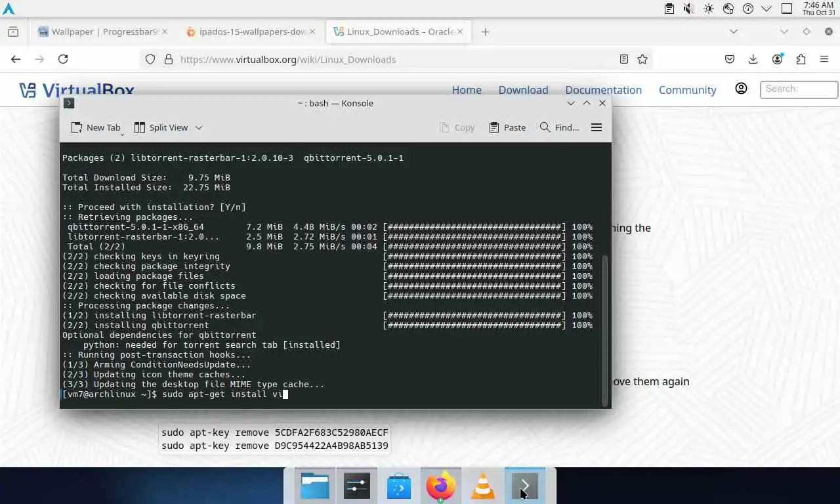Toggle Reader View in address bar
The width and height of the screenshot is (840, 504).
pos(624,59)
